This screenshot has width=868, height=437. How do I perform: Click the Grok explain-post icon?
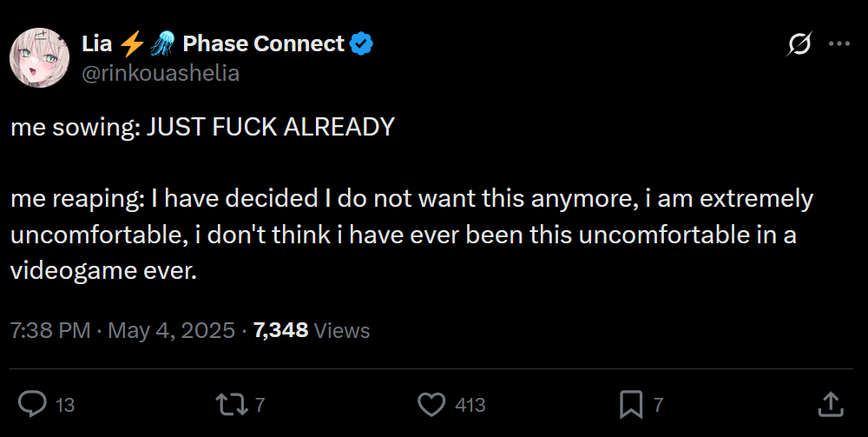click(799, 43)
